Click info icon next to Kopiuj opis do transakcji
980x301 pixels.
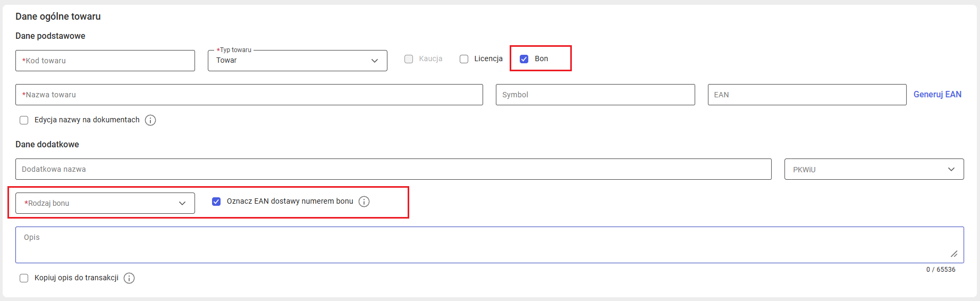129,278
